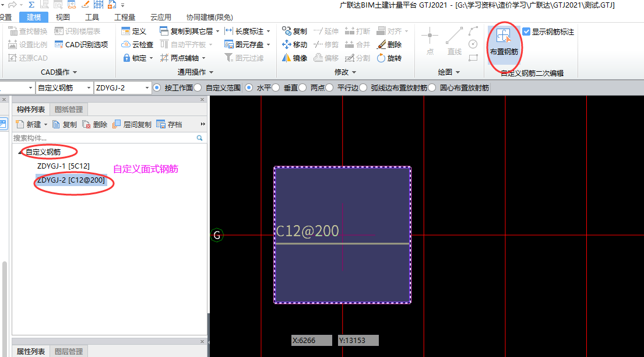
Task: Select the 镜像 mirror tool
Action: pyautogui.click(x=294, y=58)
